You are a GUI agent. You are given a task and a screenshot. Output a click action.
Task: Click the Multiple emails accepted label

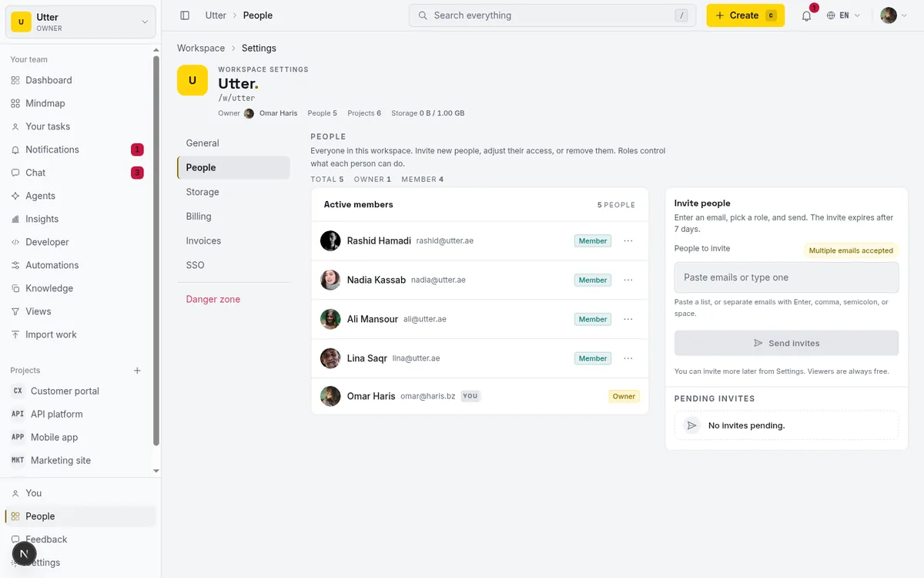pyautogui.click(x=851, y=250)
